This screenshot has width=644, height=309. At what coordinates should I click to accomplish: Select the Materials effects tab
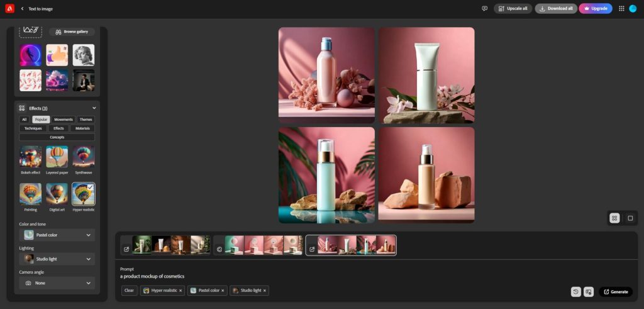82,128
